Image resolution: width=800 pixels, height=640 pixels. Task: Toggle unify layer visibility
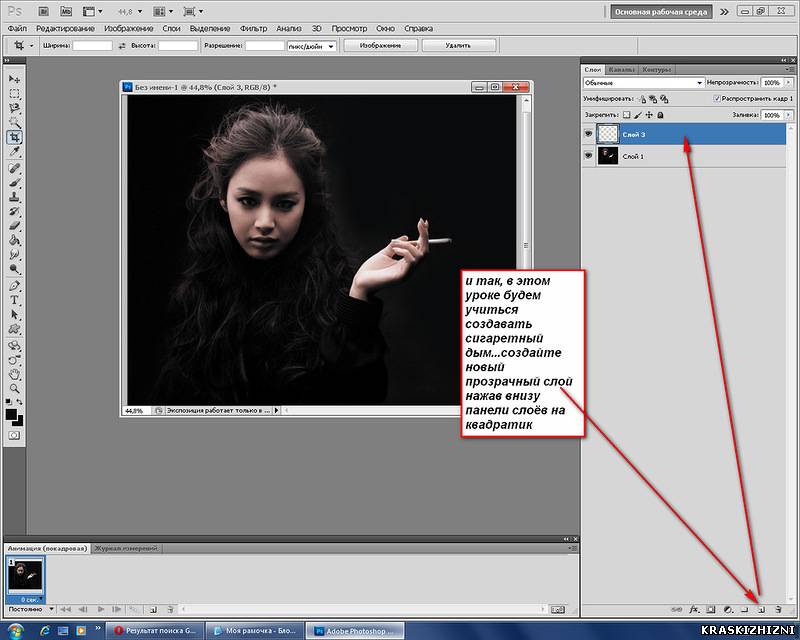(x=653, y=99)
